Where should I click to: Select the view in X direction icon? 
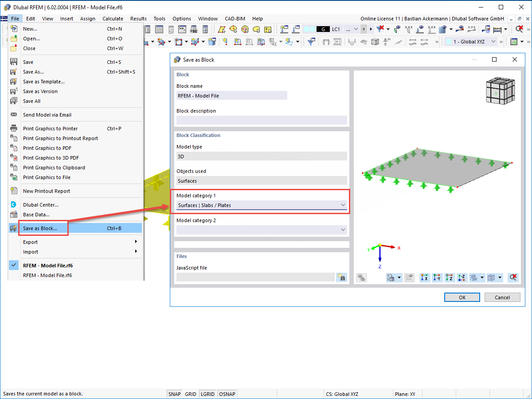(x=424, y=277)
